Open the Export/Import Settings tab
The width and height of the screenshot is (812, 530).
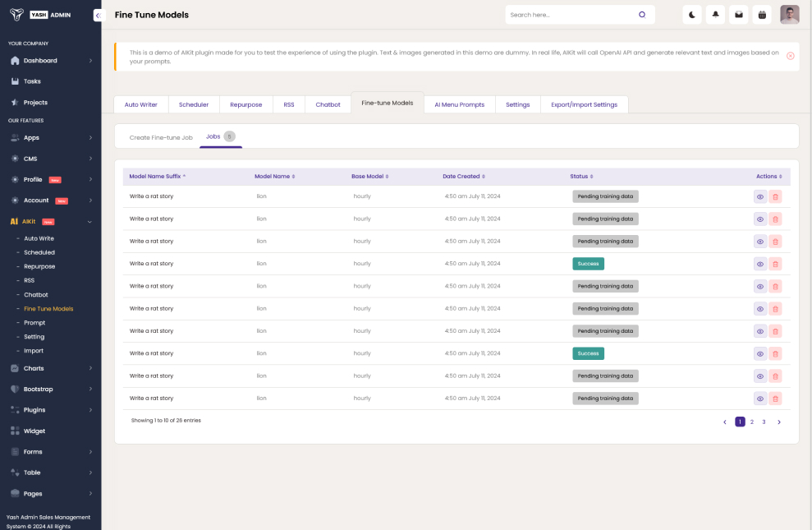pyautogui.click(x=584, y=104)
